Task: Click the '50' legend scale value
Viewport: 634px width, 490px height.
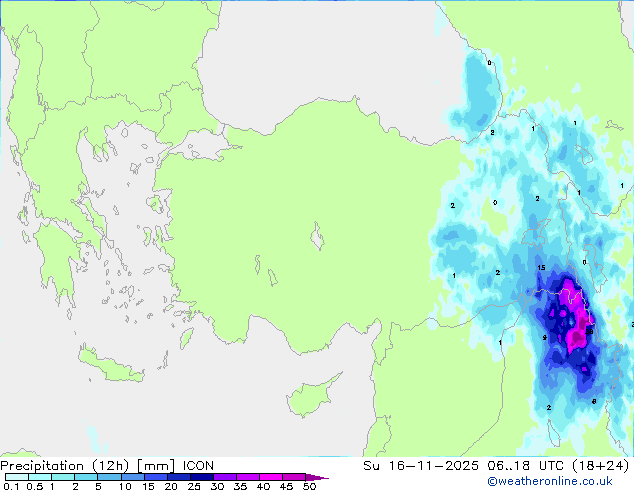Action: coord(309,486)
